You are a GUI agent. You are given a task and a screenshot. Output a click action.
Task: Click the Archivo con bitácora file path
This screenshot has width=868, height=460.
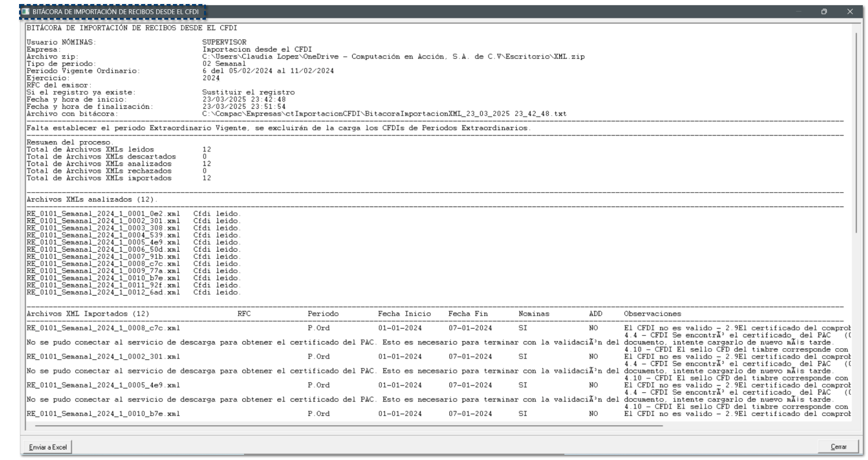(384, 114)
